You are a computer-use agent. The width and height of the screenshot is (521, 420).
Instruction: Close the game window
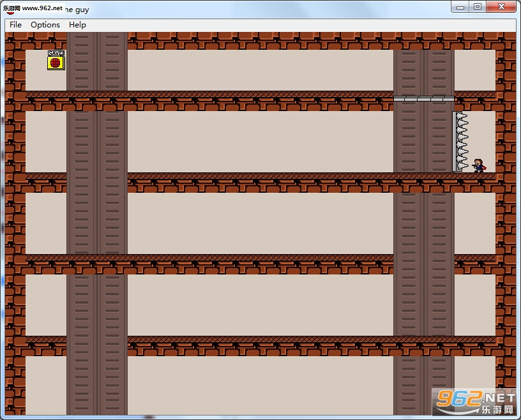click(501, 7)
